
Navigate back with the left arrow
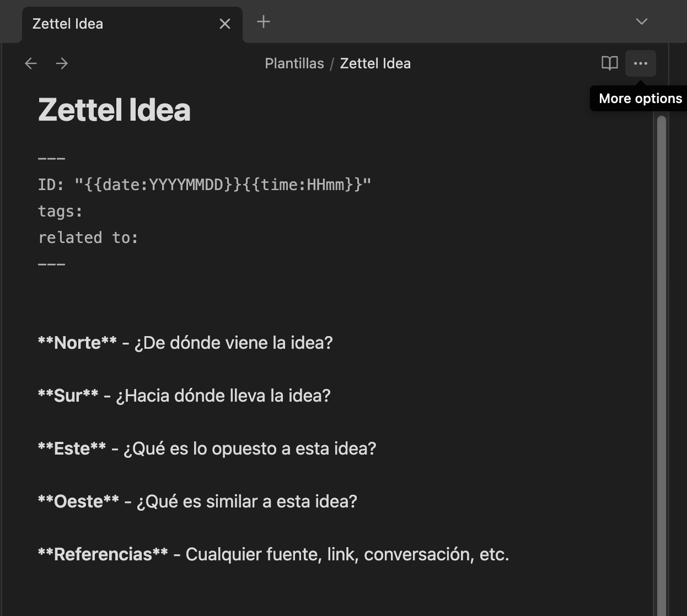pyautogui.click(x=31, y=63)
